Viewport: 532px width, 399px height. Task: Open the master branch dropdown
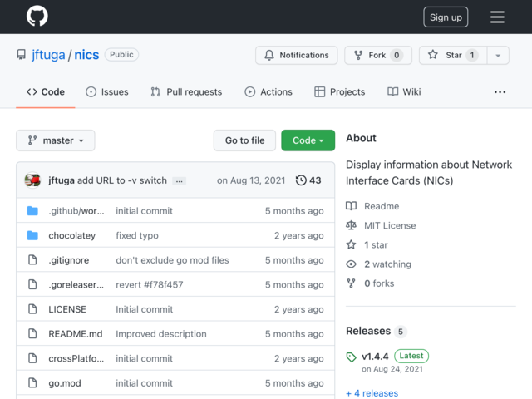[x=56, y=140]
